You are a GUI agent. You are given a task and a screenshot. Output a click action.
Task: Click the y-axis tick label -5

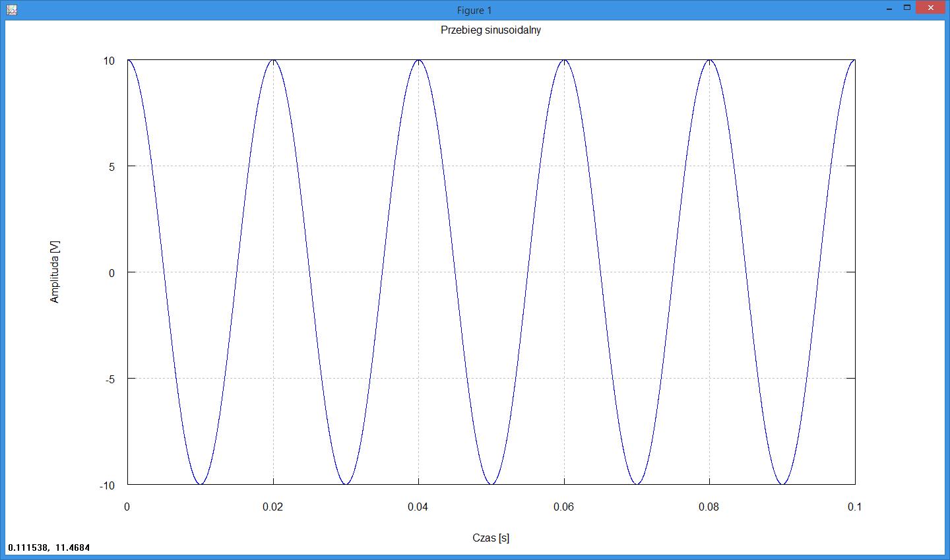click(x=110, y=379)
